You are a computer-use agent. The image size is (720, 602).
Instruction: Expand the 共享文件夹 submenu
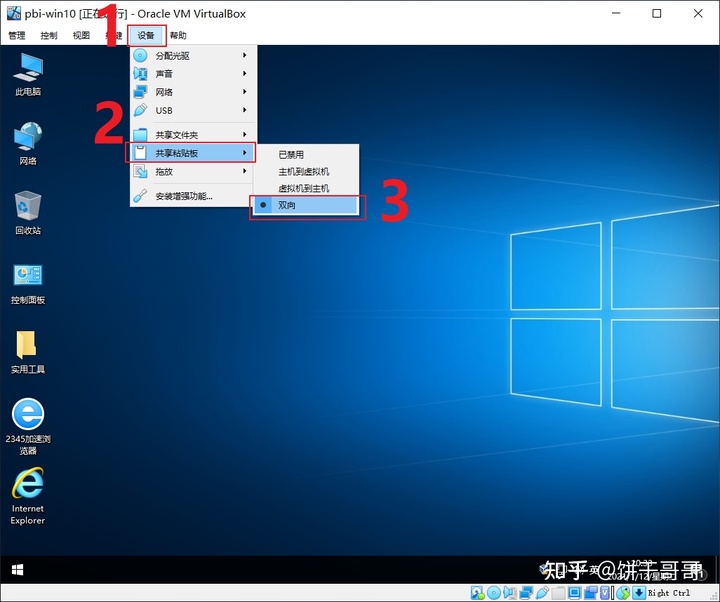193,135
